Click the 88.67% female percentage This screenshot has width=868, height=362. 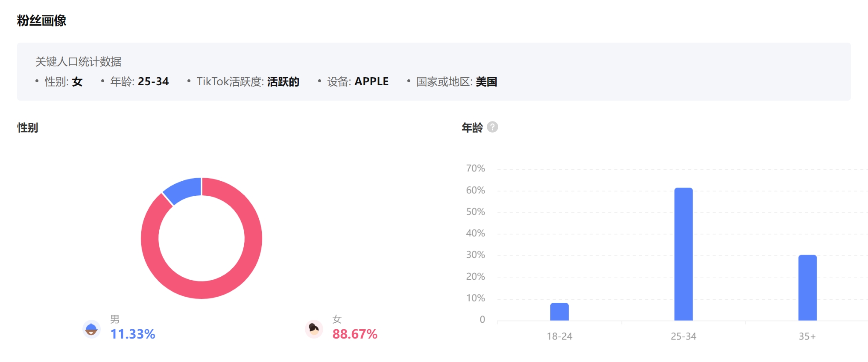(355, 334)
